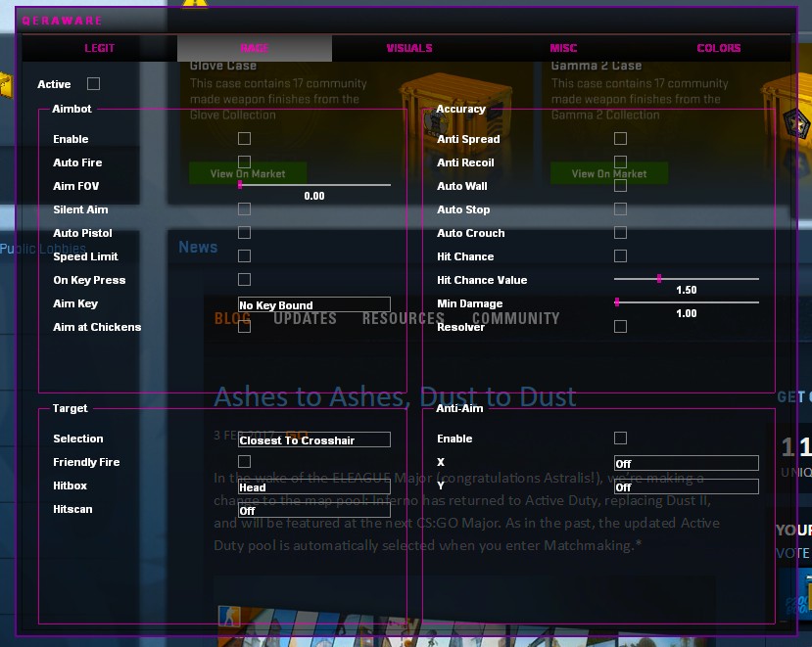The height and width of the screenshot is (647, 812).
Task: Adjust the Hit Chance Value slider
Action: (687, 279)
